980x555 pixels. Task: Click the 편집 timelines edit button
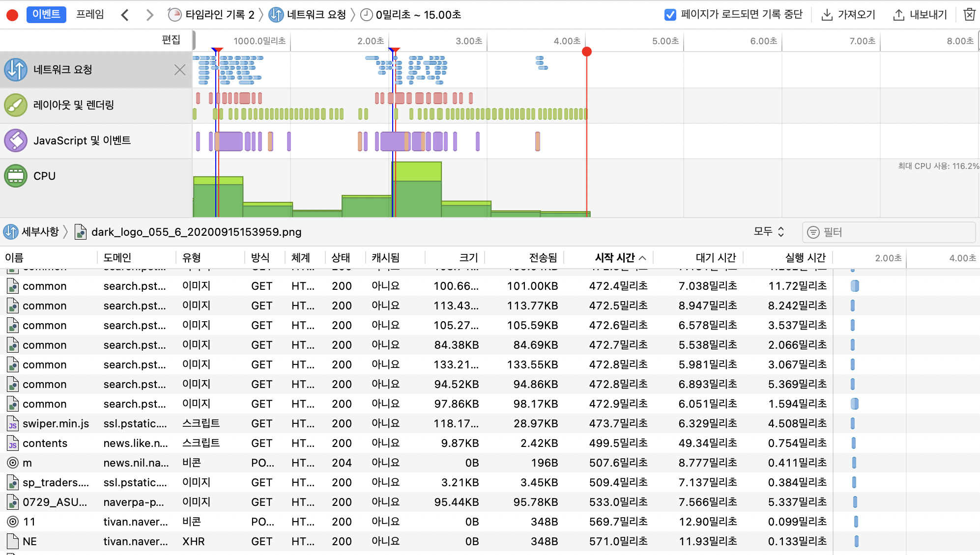171,40
